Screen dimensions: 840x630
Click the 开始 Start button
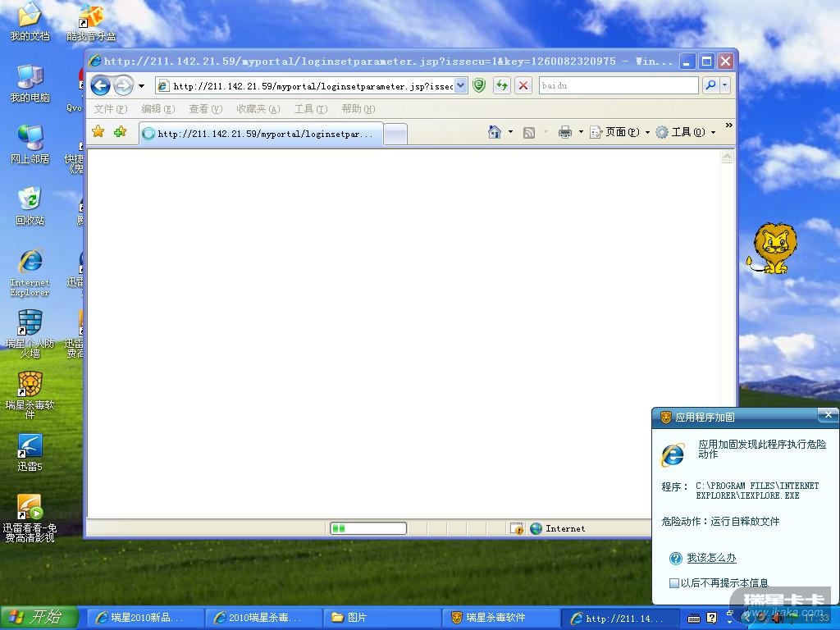[39, 618]
